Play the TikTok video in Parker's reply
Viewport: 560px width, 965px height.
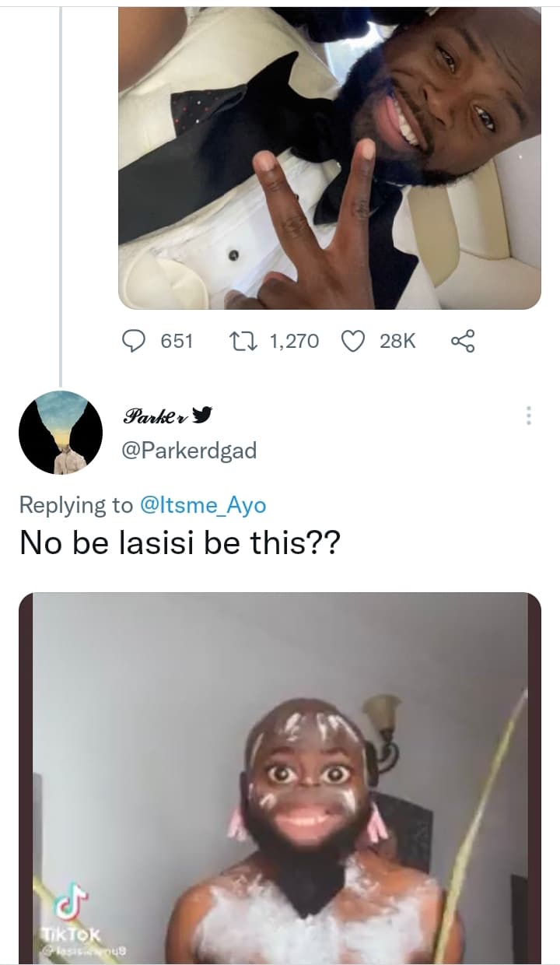tap(280, 778)
